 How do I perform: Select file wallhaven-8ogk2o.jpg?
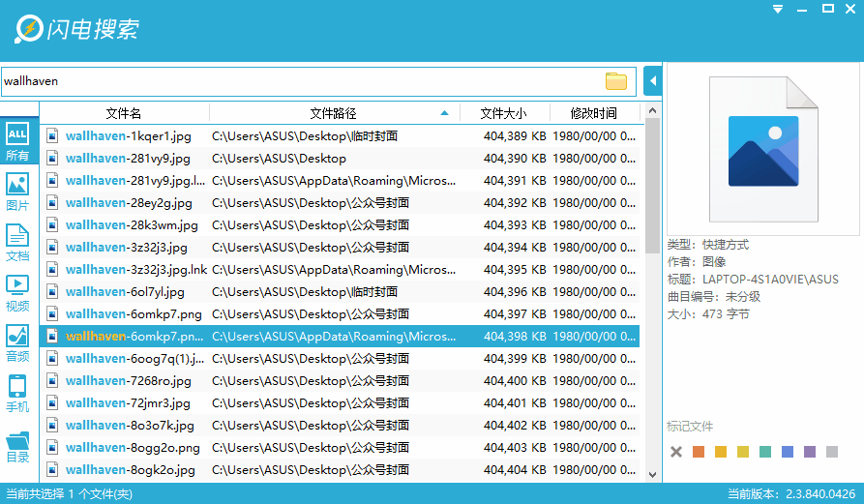pos(340,470)
